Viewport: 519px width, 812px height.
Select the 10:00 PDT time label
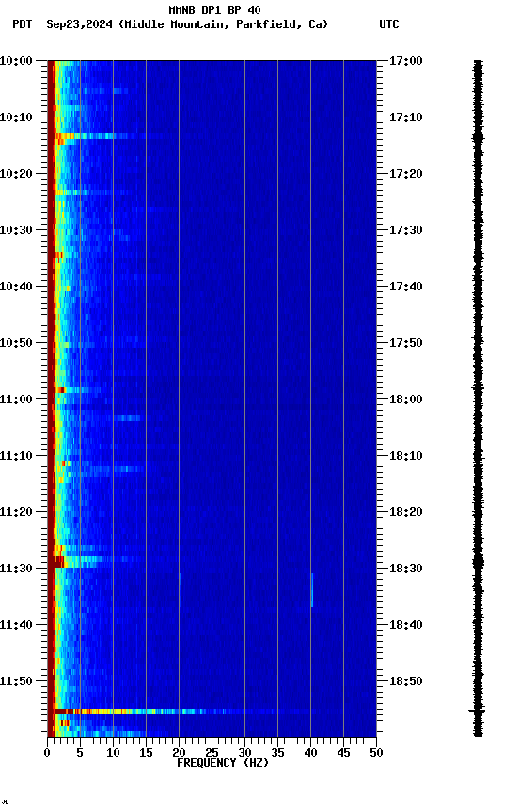[x=16, y=61]
